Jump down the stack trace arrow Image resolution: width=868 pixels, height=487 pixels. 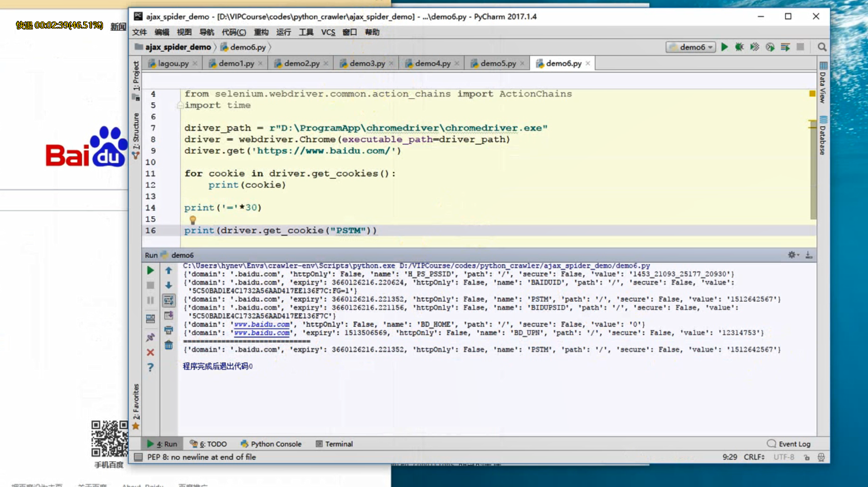tap(168, 285)
